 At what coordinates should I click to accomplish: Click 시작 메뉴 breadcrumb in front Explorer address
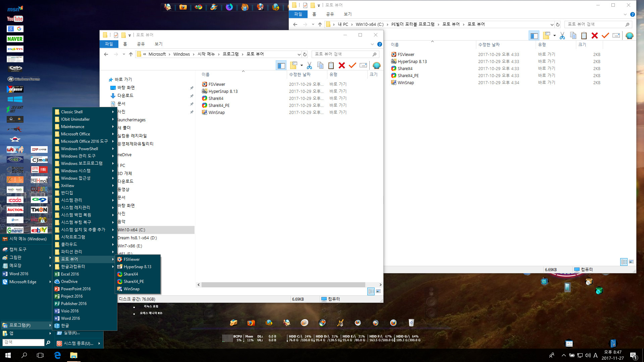tap(206, 54)
